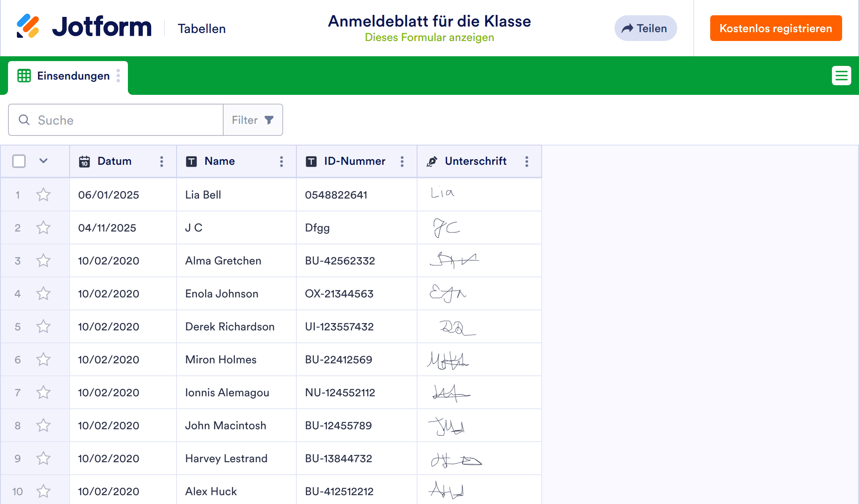Viewport: 859px width, 504px height.
Task: Open the chevron dropdown next to the header checkbox
Action: (x=43, y=161)
